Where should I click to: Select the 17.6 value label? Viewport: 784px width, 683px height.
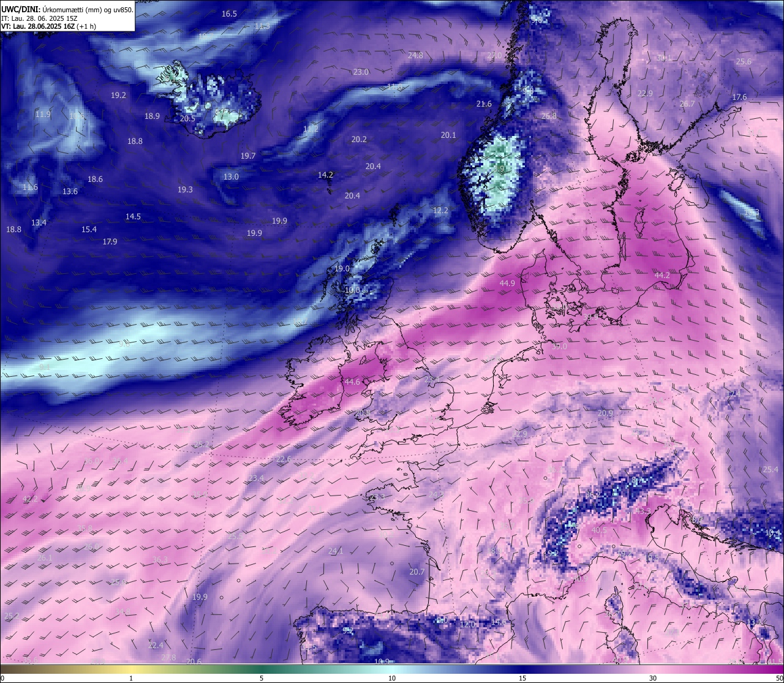[x=739, y=97]
